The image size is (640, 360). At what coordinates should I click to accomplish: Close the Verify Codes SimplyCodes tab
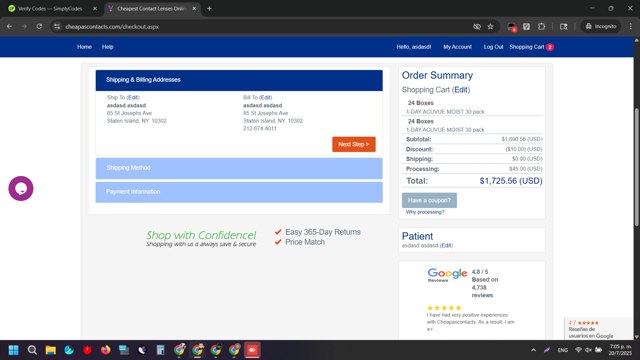[x=95, y=9]
